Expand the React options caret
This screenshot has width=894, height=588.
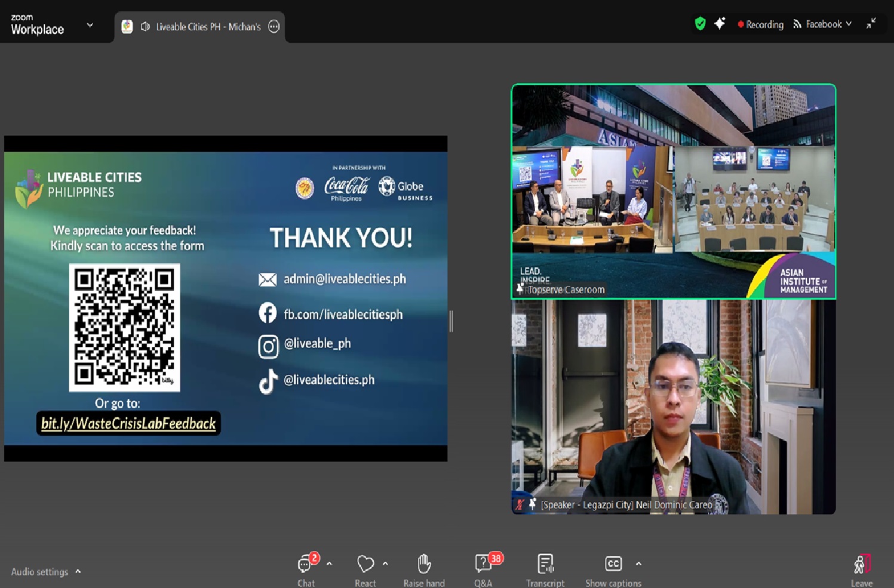[x=385, y=564]
